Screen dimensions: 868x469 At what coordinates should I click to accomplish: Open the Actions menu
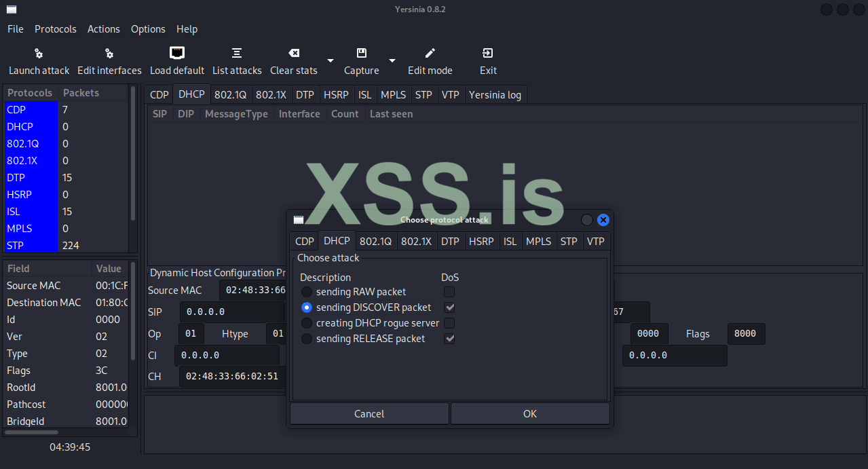coord(104,29)
